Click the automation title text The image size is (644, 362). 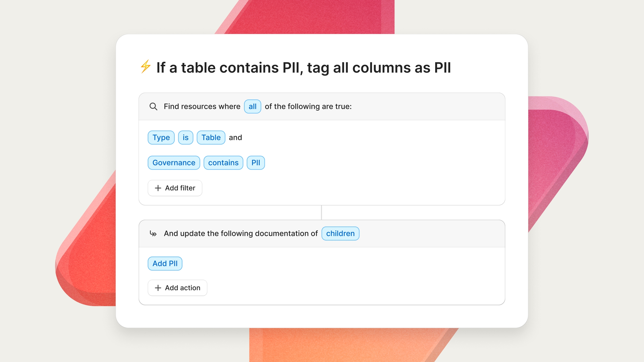click(303, 68)
